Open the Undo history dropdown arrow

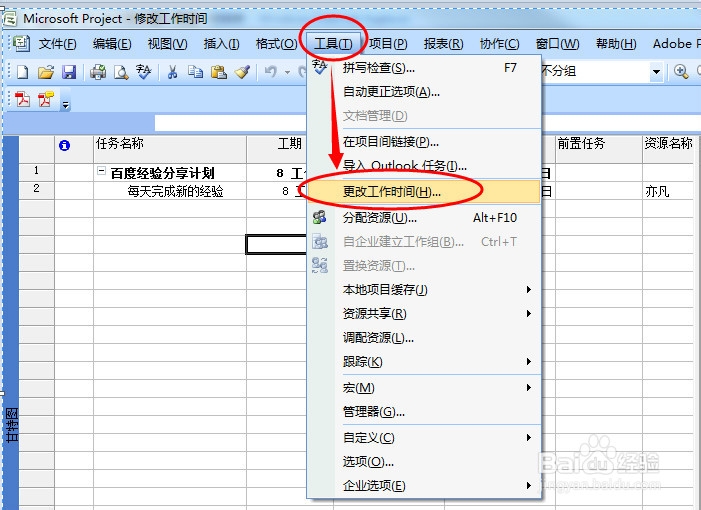point(287,72)
